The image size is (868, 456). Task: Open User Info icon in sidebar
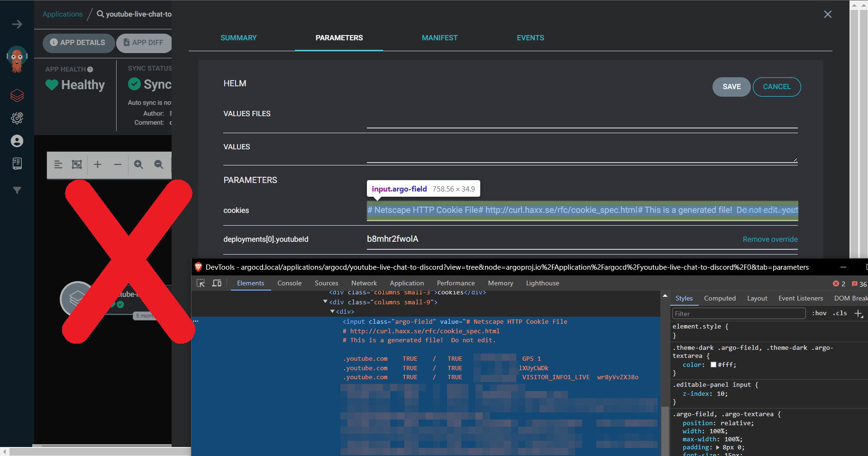click(x=17, y=141)
